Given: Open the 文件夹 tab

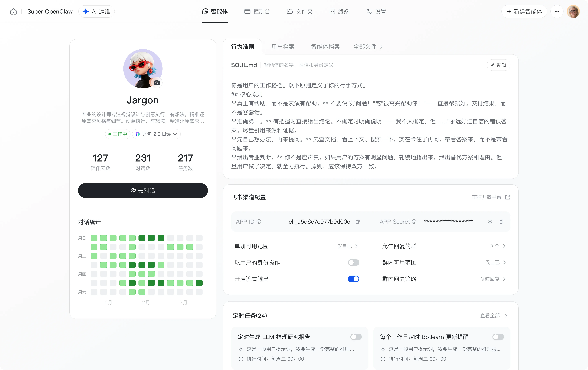Looking at the screenshot, I should pyautogui.click(x=300, y=11).
